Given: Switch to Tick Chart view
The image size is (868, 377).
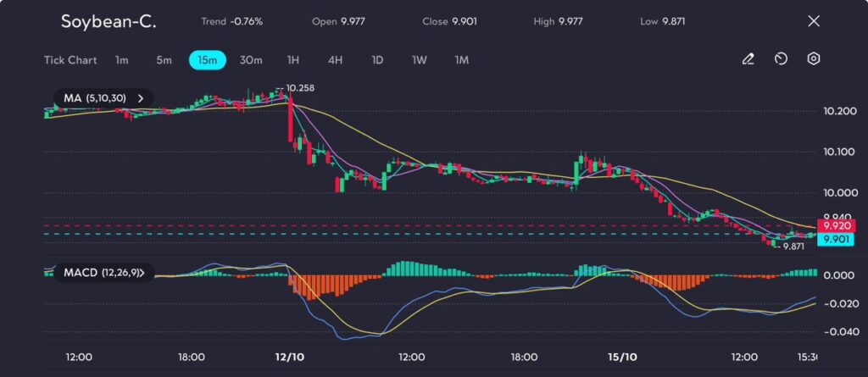Looking at the screenshot, I should [x=70, y=60].
